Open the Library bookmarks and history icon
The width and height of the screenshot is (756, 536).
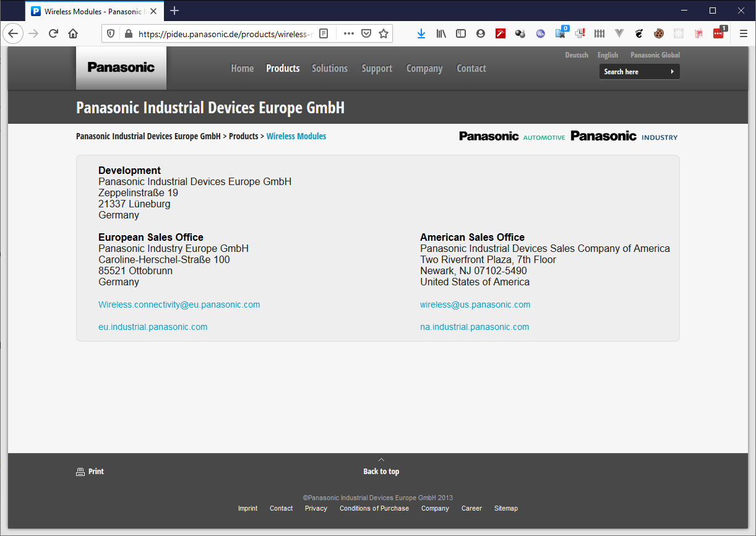(441, 33)
